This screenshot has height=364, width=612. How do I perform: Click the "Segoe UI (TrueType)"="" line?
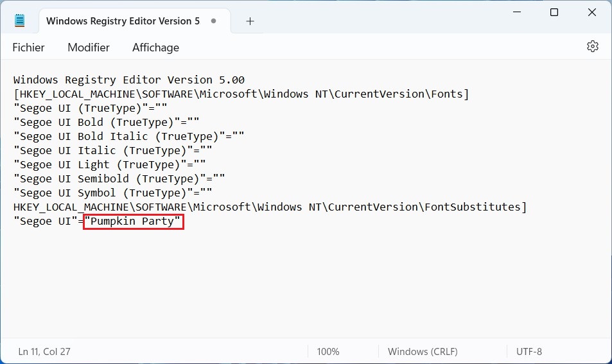[x=90, y=108]
